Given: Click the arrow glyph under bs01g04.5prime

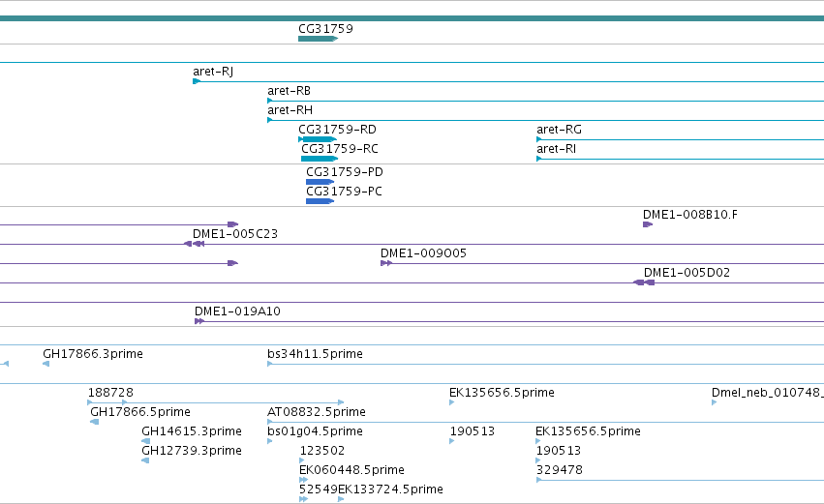Looking at the screenshot, I should pyautogui.click(x=269, y=441).
